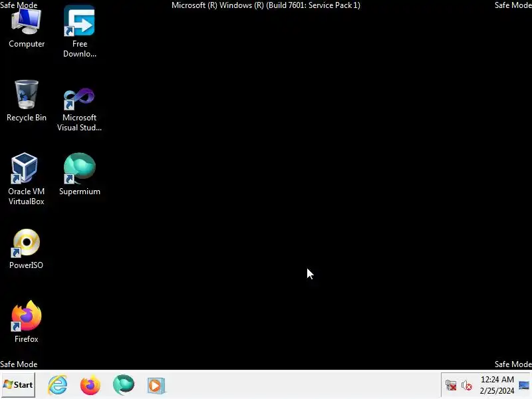Open the clock showing 12:24 AM
This screenshot has height=399, width=532.
[497, 380]
